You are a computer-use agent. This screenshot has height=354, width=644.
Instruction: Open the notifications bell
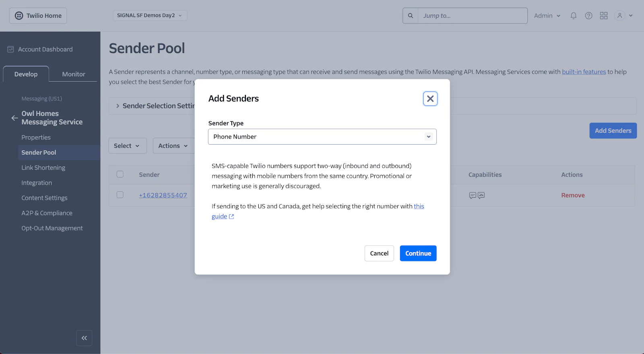pyautogui.click(x=574, y=16)
